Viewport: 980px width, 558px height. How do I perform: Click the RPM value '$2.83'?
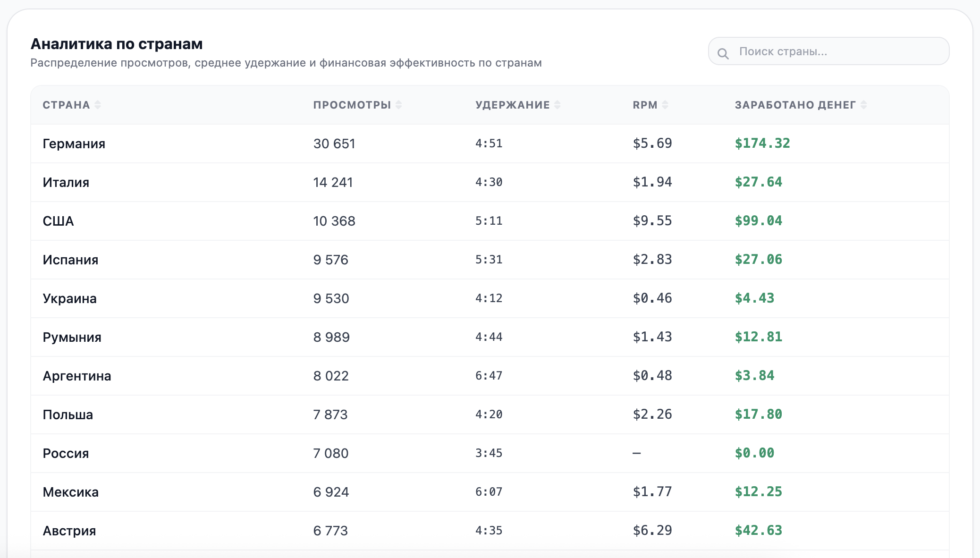pos(652,260)
